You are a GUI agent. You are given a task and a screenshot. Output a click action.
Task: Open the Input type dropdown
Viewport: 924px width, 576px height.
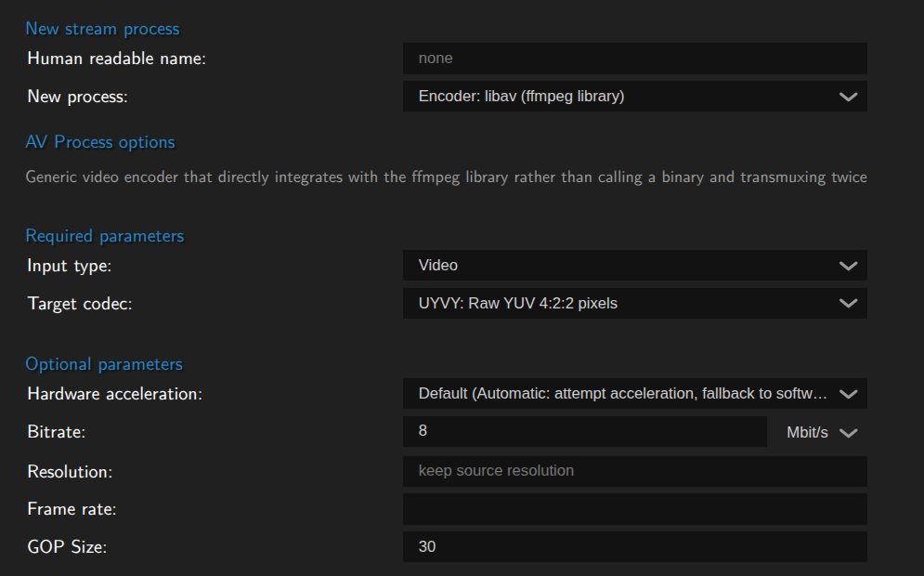[634, 265]
